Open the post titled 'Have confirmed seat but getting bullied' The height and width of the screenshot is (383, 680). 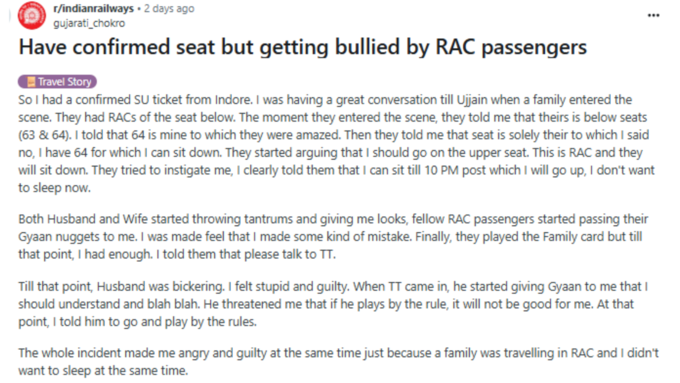[x=302, y=47]
